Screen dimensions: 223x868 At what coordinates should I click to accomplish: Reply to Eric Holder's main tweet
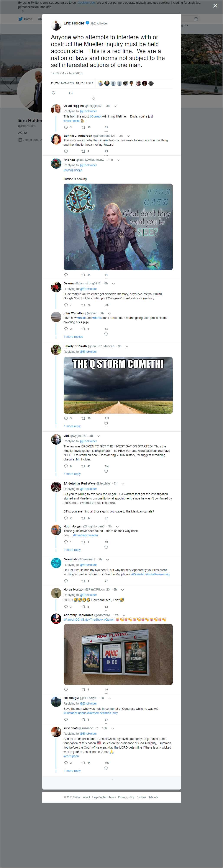pyautogui.click(x=53, y=93)
